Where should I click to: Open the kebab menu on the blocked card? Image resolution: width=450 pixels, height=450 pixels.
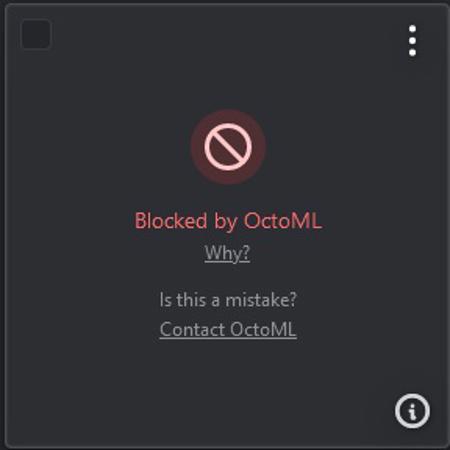412,41
